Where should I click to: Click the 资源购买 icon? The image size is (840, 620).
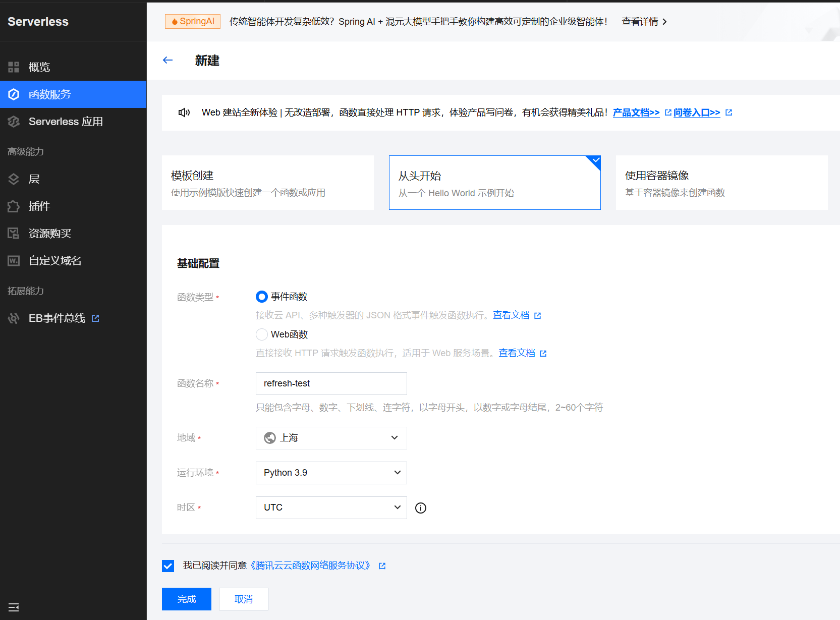click(x=14, y=234)
